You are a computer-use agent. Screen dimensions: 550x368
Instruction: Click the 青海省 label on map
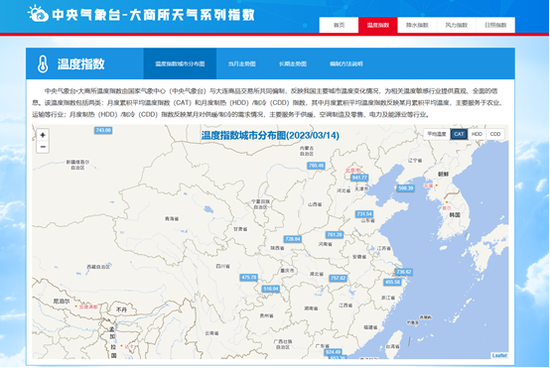(x=172, y=219)
